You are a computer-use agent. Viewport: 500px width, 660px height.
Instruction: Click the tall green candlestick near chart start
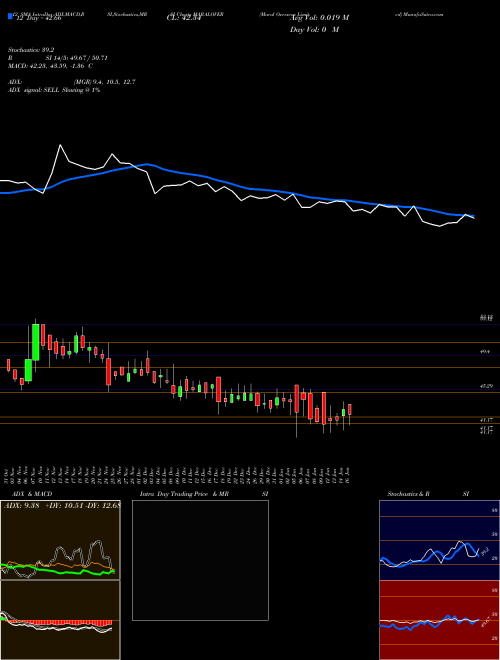[x=36, y=342]
